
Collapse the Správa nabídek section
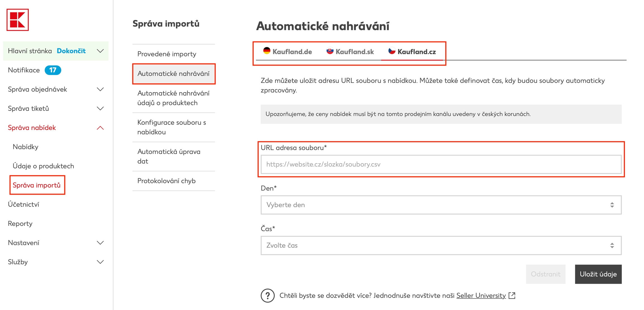[x=100, y=128]
